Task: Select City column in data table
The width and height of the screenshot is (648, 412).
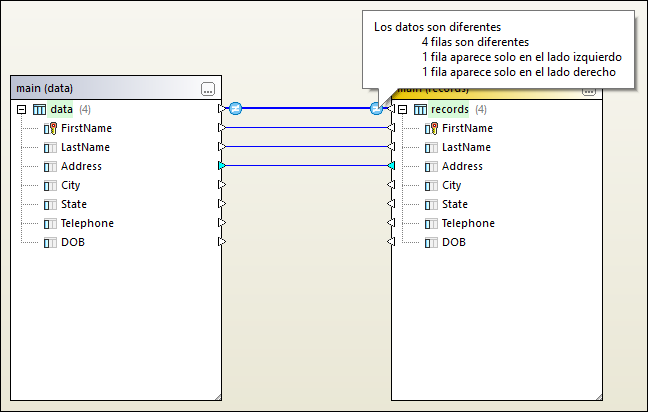Action: click(x=71, y=185)
